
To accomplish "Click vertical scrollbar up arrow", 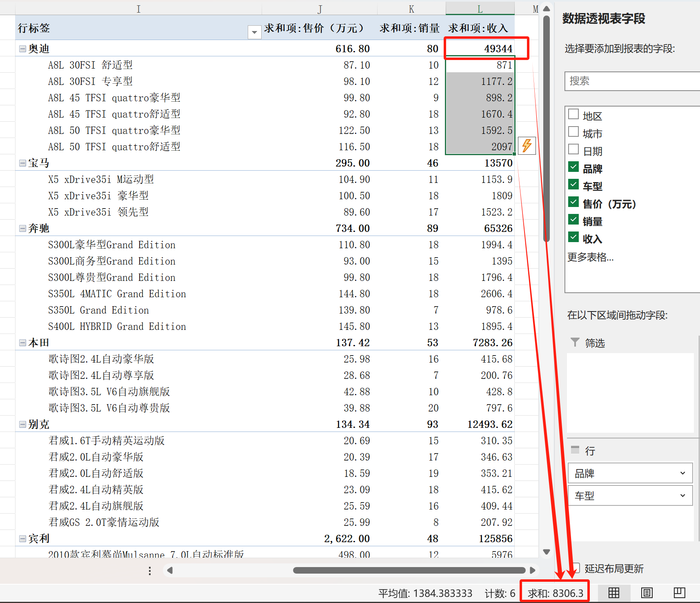I will click(547, 9).
